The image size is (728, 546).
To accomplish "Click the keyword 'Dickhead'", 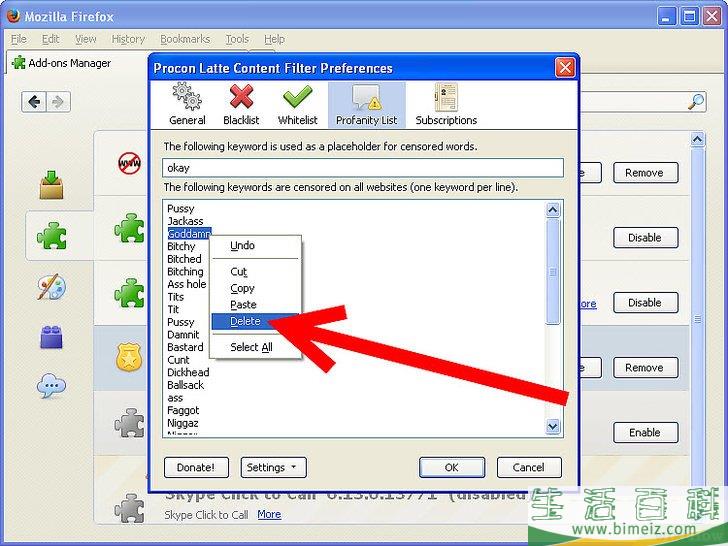I will [188, 372].
